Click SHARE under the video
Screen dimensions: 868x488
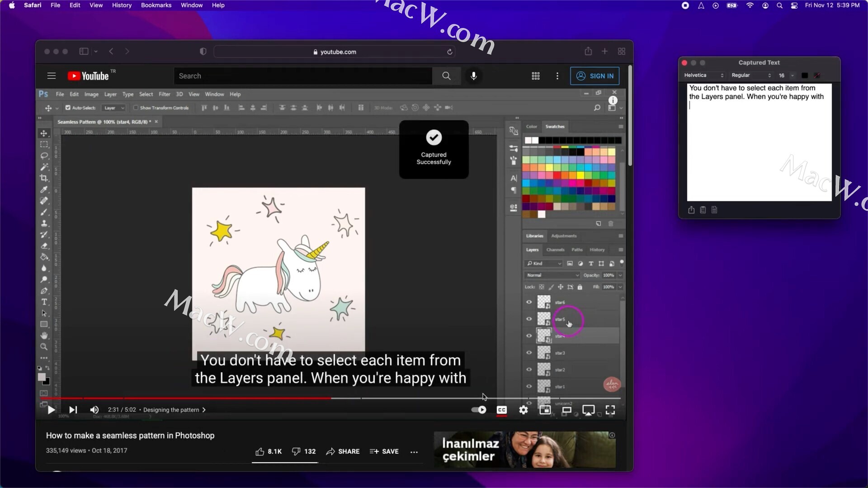[343, 451]
